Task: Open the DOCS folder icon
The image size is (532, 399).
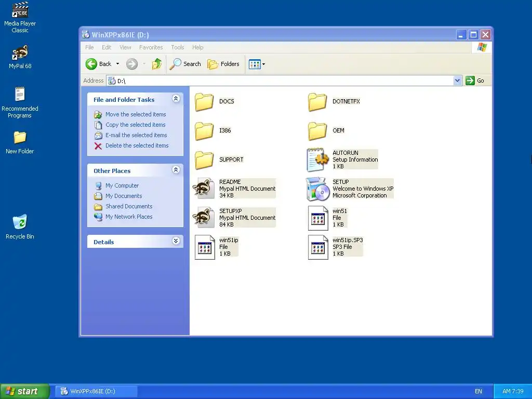Action: (x=204, y=102)
